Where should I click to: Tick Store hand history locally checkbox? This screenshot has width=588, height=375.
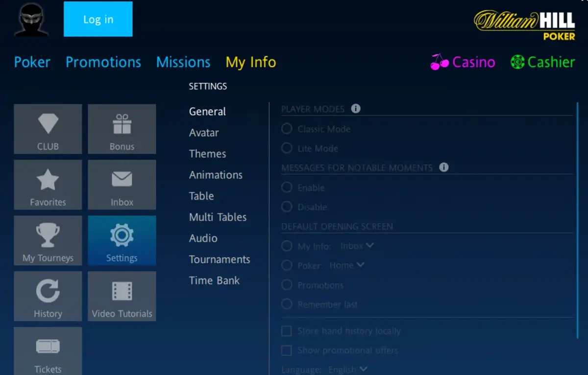click(287, 331)
